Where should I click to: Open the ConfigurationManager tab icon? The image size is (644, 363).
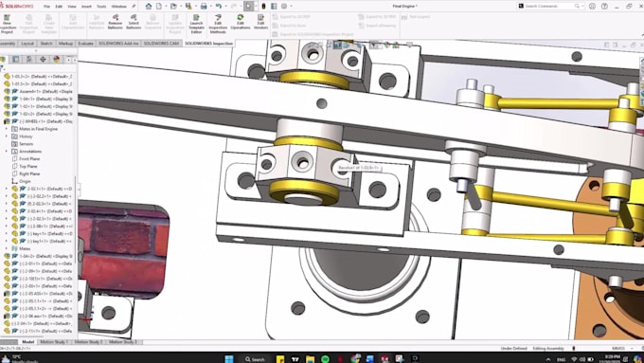[29, 60]
